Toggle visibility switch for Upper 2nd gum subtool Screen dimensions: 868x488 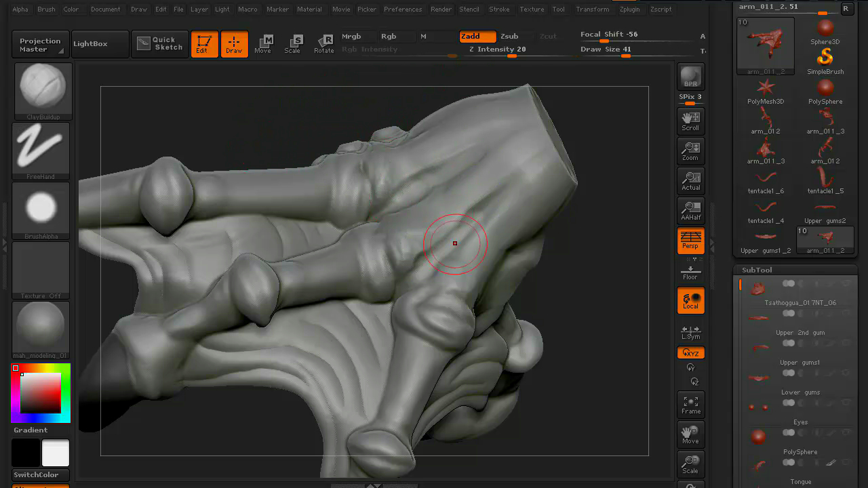pos(788,313)
